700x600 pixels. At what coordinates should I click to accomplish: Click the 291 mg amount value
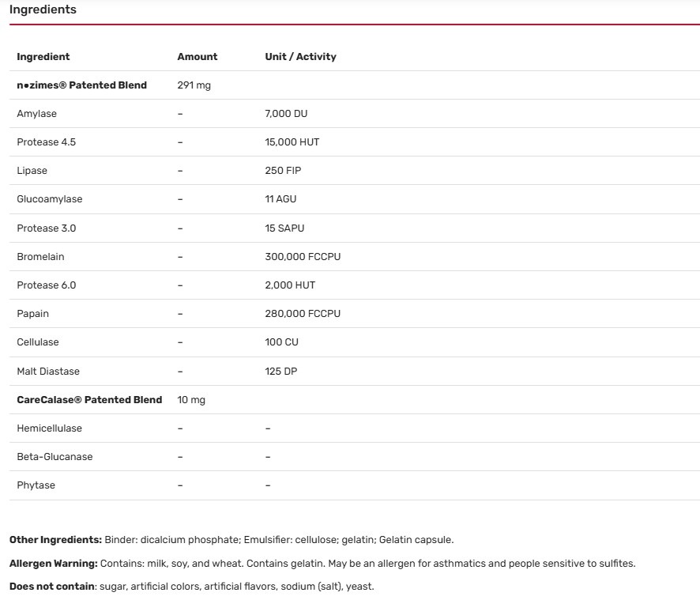[194, 85]
